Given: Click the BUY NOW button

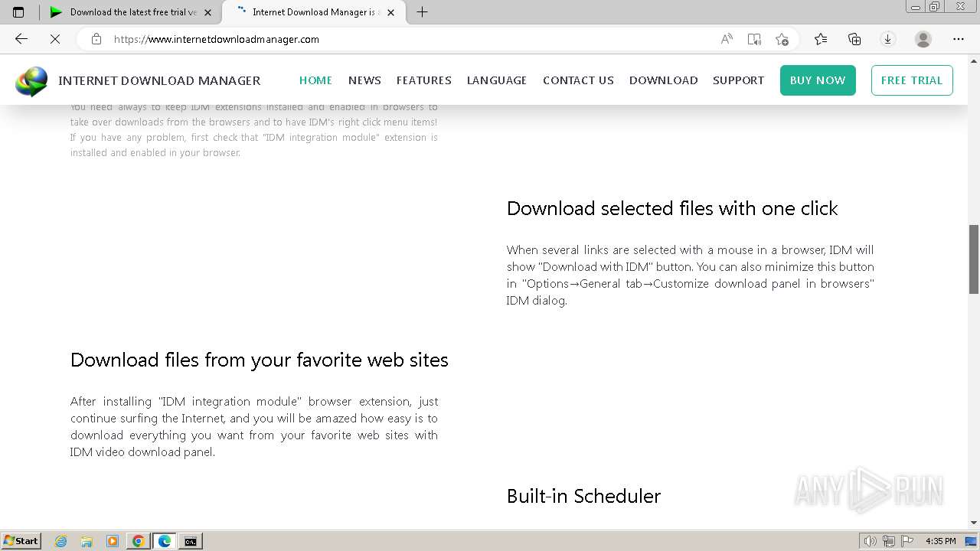Looking at the screenshot, I should pyautogui.click(x=818, y=80).
